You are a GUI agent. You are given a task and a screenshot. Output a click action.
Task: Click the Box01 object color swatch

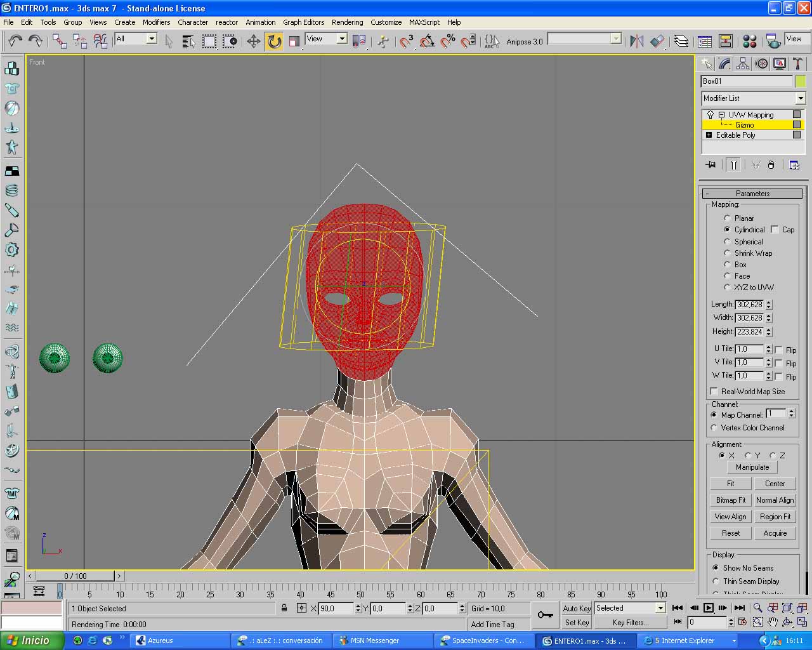click(x=801, y=81)
